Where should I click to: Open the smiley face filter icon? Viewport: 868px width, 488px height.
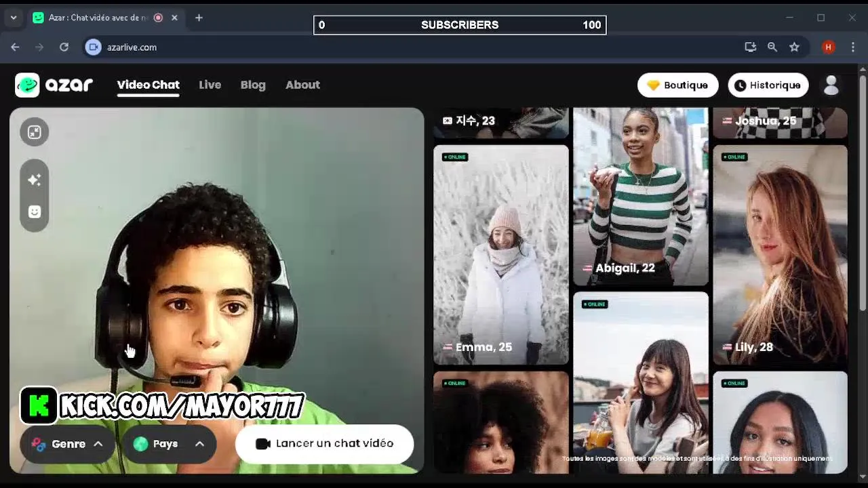click(x=35, y=211)
